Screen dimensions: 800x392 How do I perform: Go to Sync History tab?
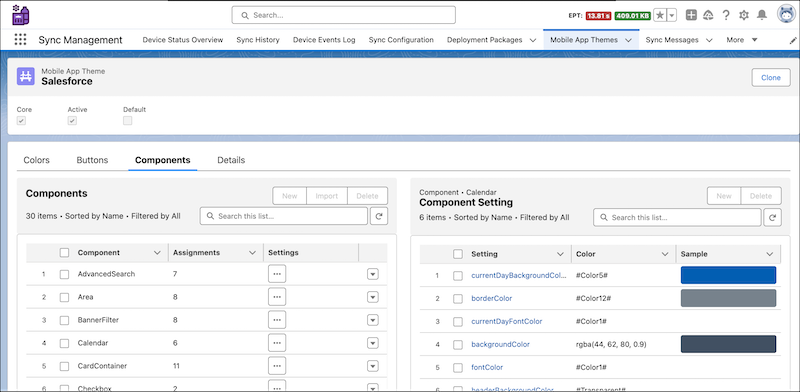tap(258, 40)
